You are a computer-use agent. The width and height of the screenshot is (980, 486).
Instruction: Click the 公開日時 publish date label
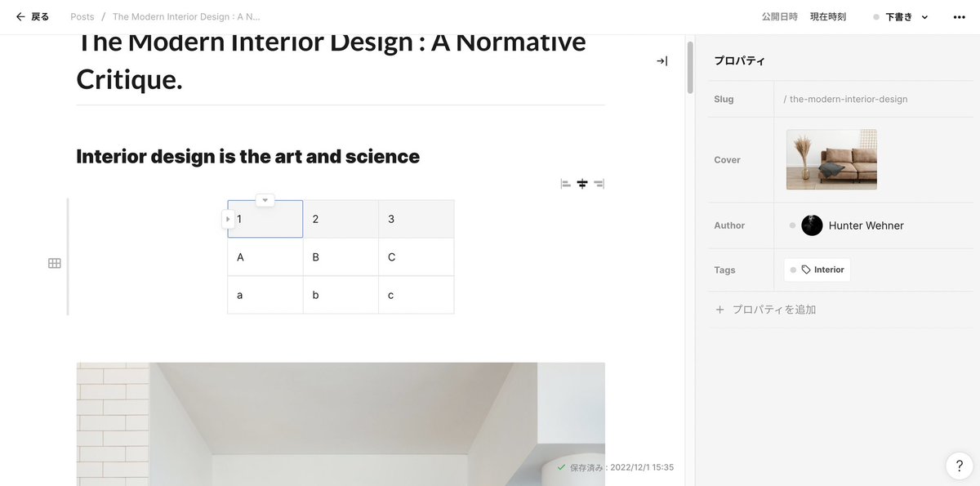(779, 17)
